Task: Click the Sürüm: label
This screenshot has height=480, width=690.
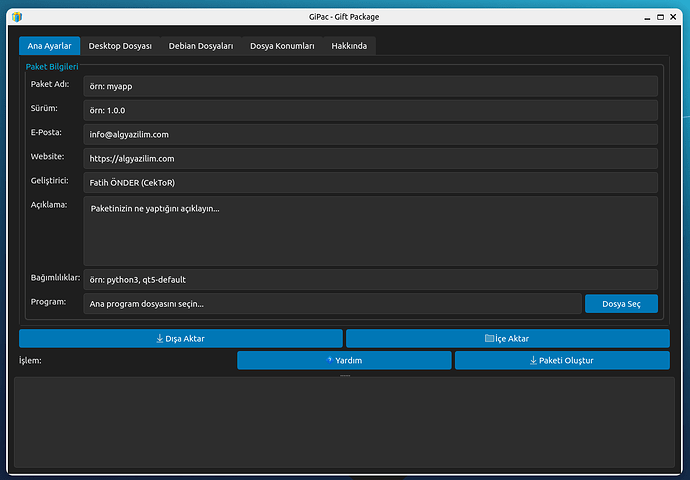Action: click(x=44, y=108)
